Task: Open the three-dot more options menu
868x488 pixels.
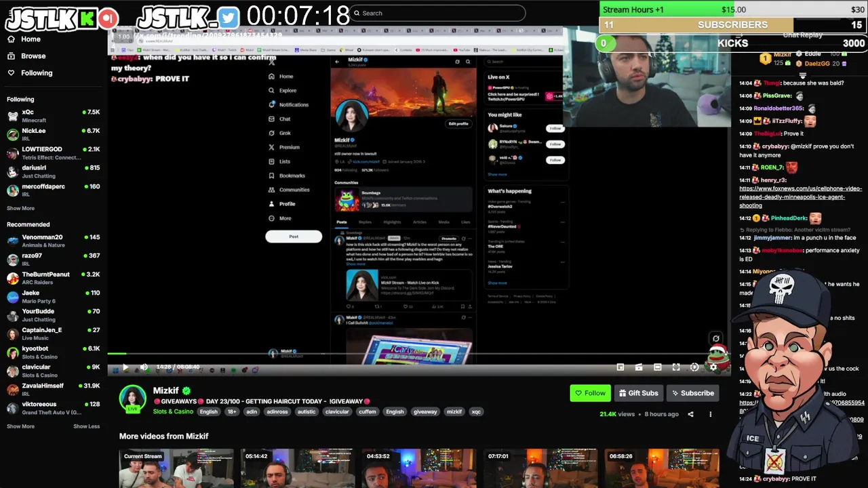Action: point(711,414)
